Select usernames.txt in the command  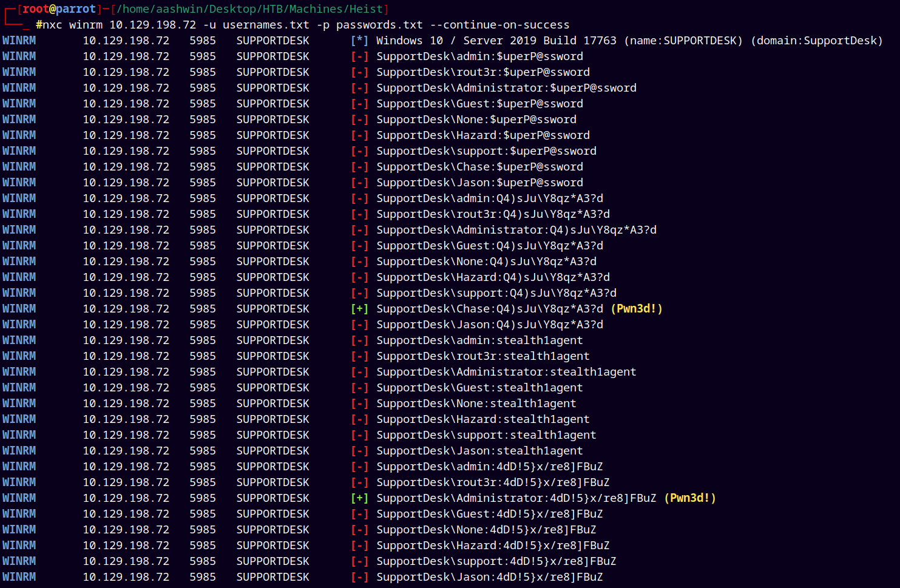(x=266, y=25)
